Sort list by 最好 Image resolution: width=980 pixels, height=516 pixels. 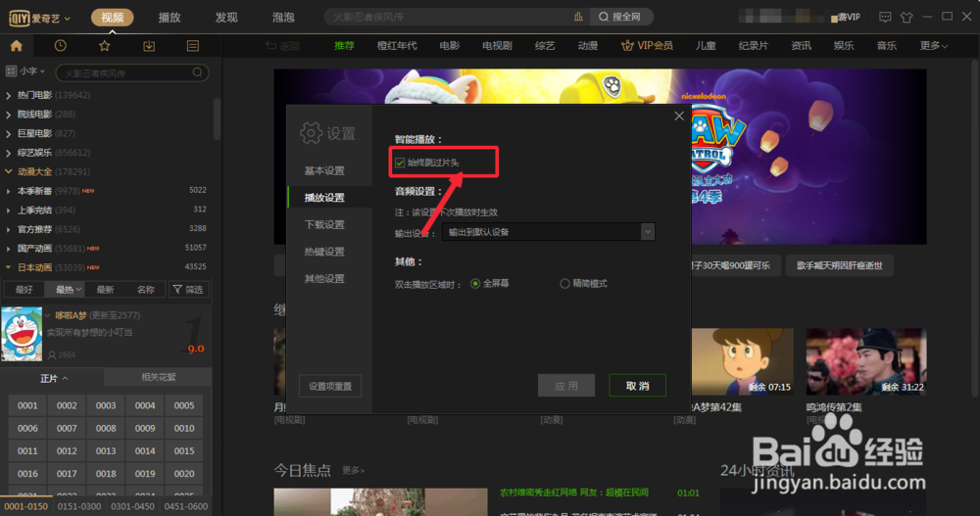click(x=24, y=289)
